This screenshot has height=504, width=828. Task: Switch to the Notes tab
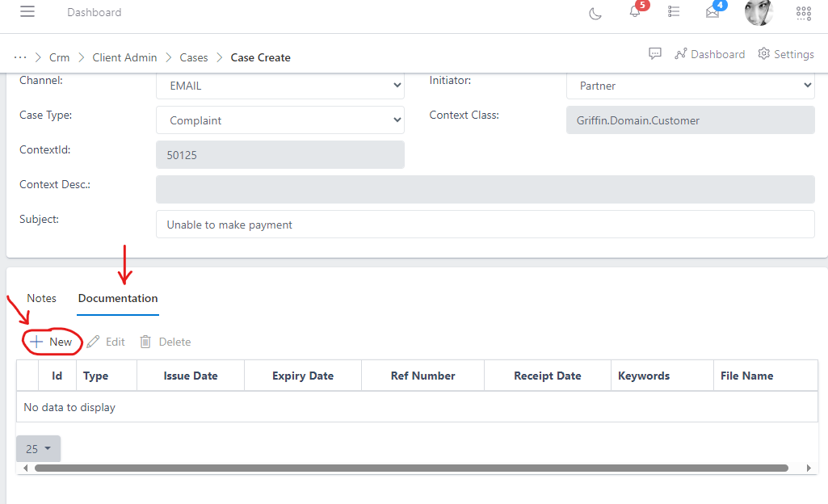pos(42,298)
